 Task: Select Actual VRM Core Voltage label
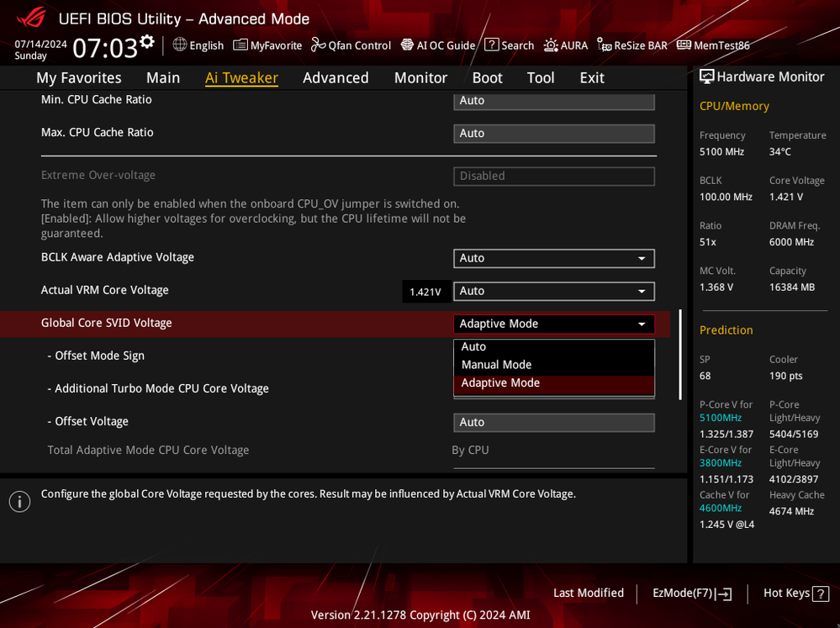point(104,290)
